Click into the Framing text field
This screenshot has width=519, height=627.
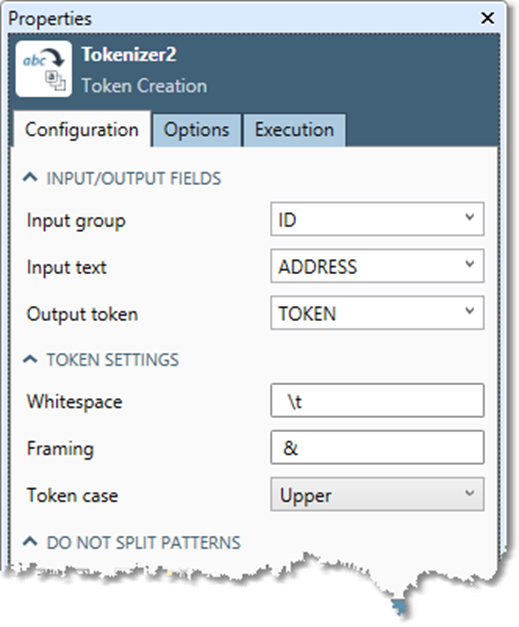tap(377, 447)
